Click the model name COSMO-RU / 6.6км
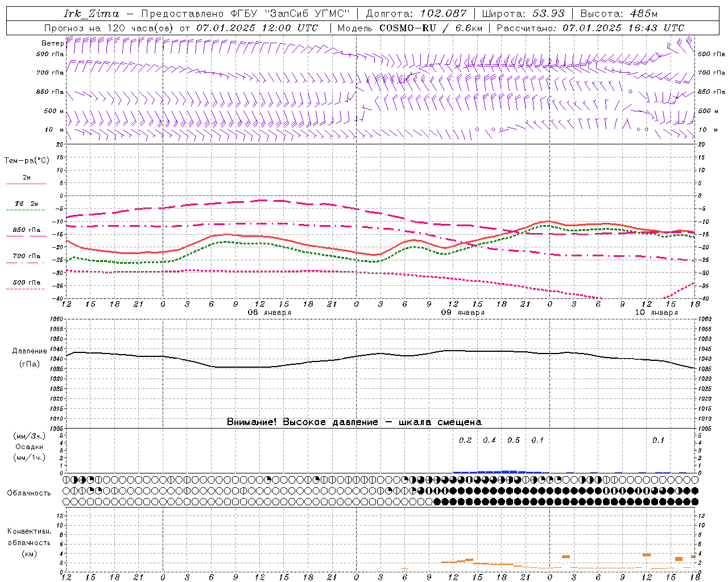This screenshot has height=582, width=728. tap(431, 28)
